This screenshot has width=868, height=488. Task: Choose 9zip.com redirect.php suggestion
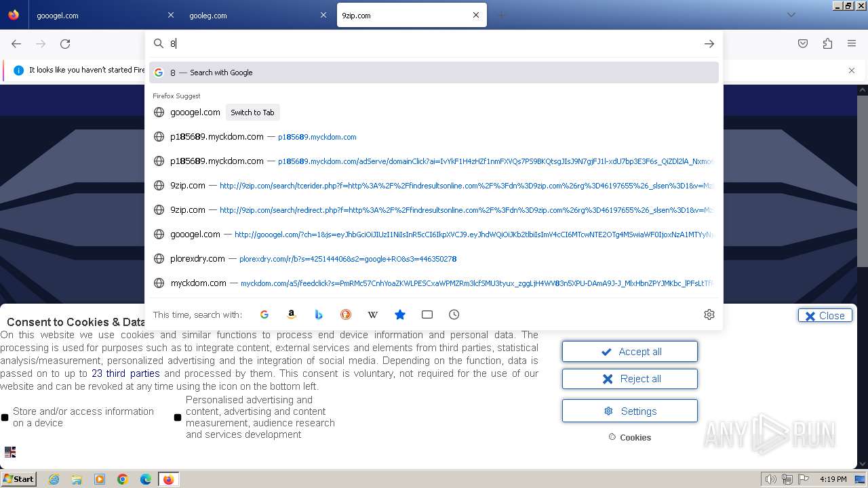[x=434, y=210]
